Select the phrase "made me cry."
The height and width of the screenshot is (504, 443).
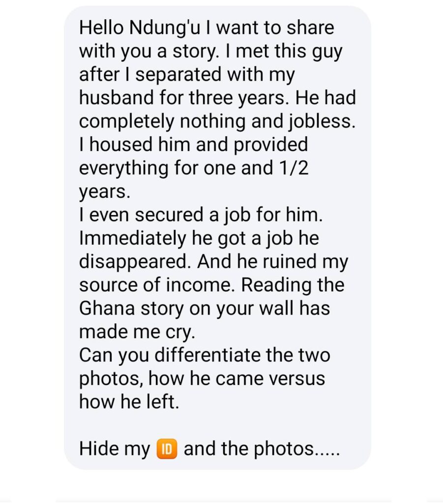tap(137, 332)
